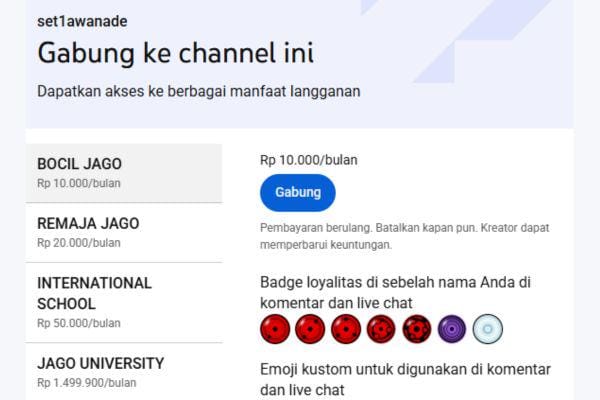This screenshot has width=600, height=400.
Task: Click Rp 20.000/bulan under REMAJA JAGO
Action: click(79, 243)
